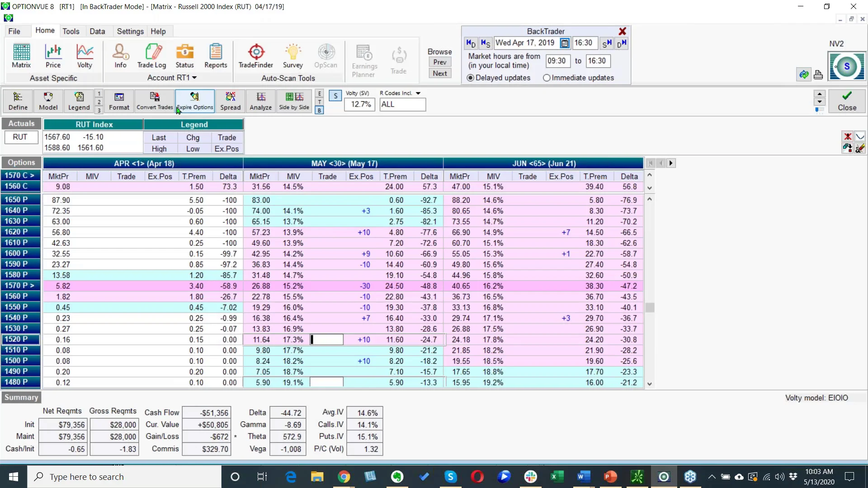Click the Options section button

pyautogui.click(x=21, y=163)
